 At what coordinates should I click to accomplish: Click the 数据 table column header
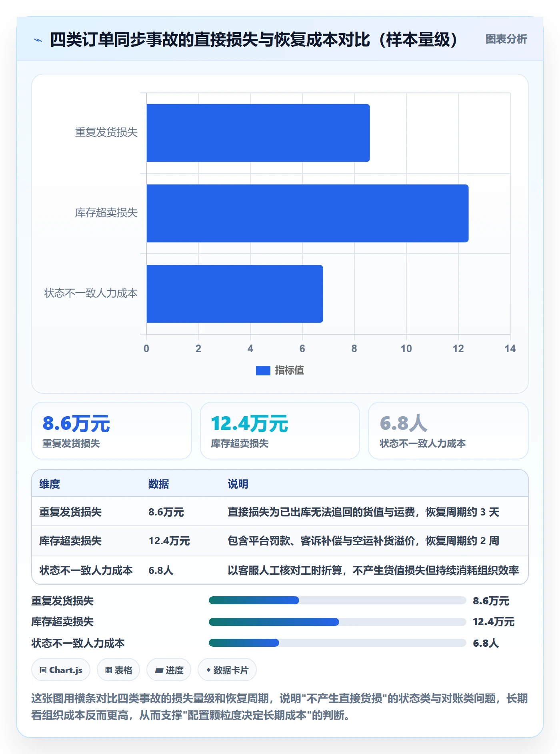point(159,484)
